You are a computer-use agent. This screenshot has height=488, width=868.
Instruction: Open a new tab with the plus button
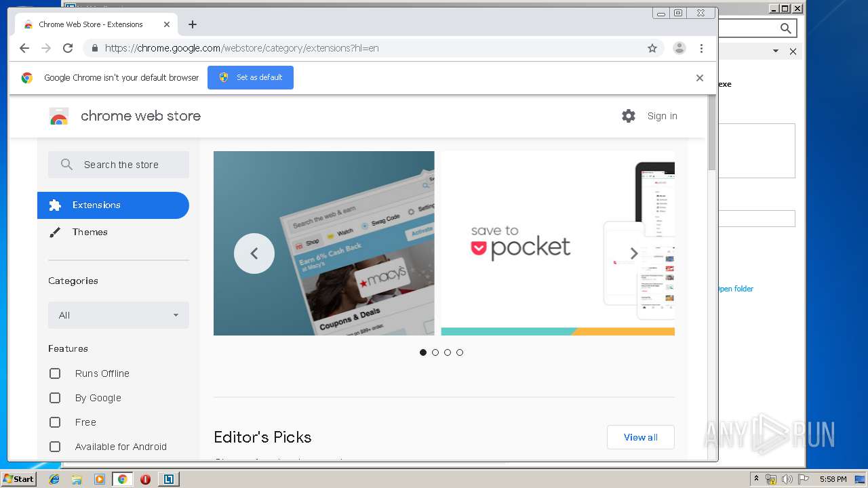coord(193,24)
